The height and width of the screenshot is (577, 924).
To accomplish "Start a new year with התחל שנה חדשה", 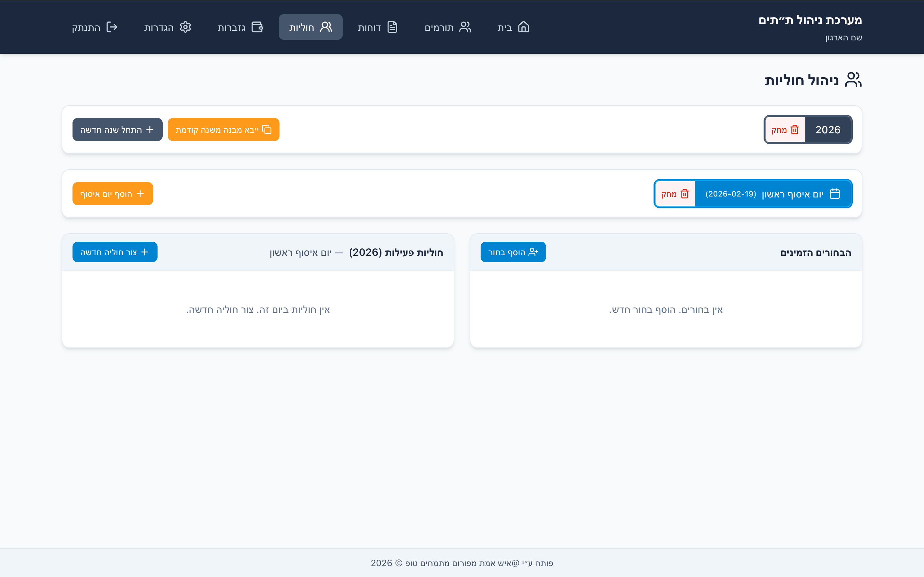I will point(117,130).
